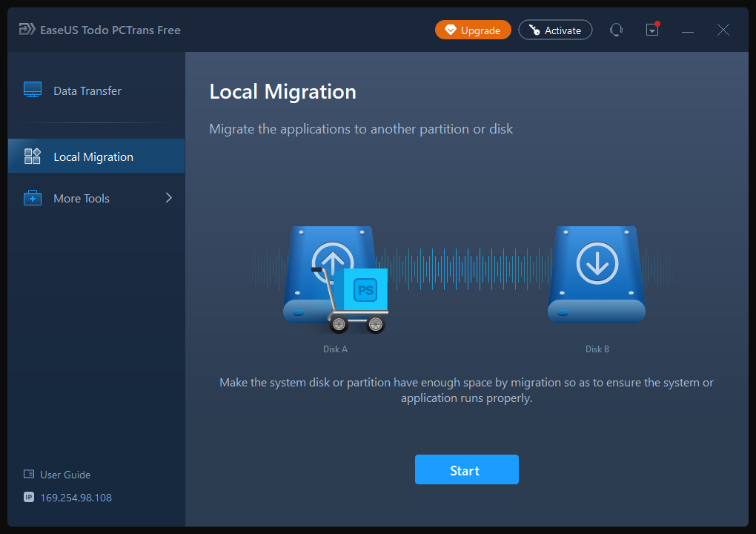This screenshot has width=756, height=534.
Task: Click the IP address 169.254.98.108
Action: 76,498
